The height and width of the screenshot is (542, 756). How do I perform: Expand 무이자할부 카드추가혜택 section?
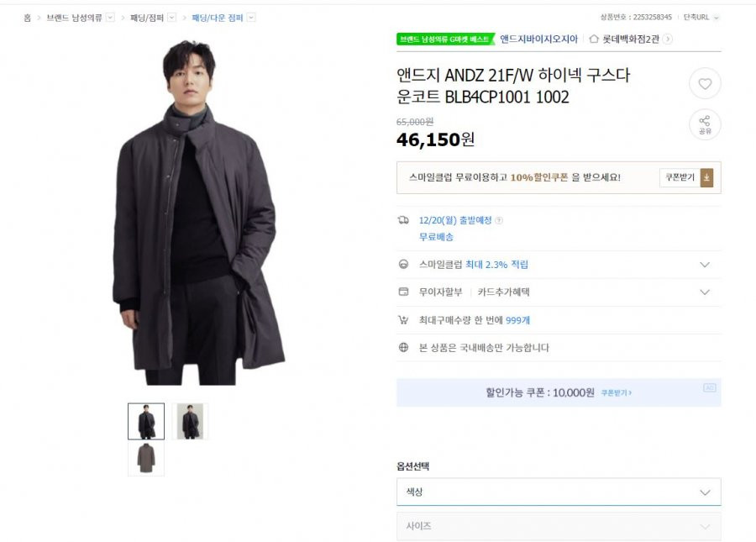[x=559, y=292]
